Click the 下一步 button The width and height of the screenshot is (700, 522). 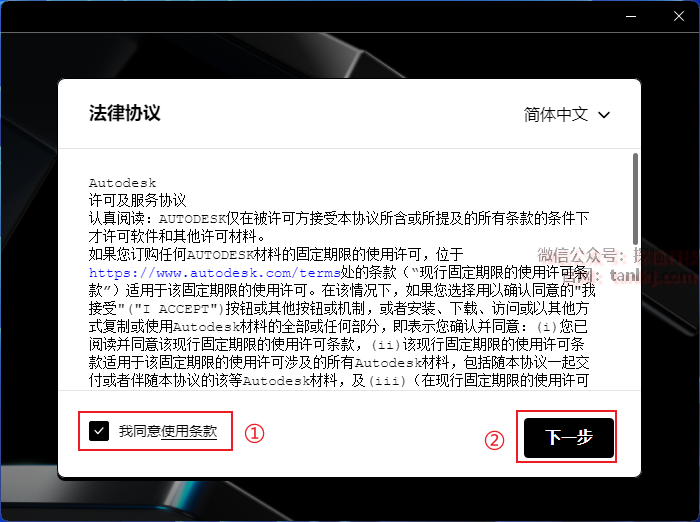click(569, 438)
